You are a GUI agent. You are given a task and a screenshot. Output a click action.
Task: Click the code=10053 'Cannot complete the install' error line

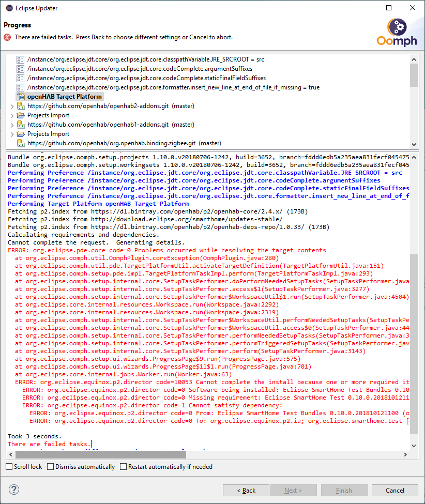click(x=212, y=382)
